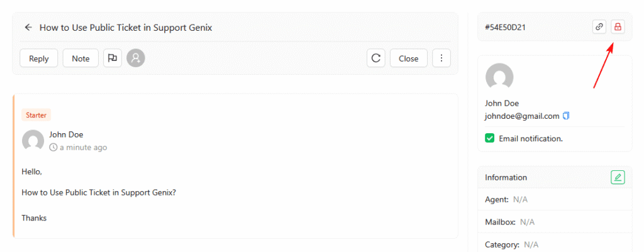Viewport: 644px width, 252px height.
Task: Click the Agent N/A field
Action: tap(506, 199)
